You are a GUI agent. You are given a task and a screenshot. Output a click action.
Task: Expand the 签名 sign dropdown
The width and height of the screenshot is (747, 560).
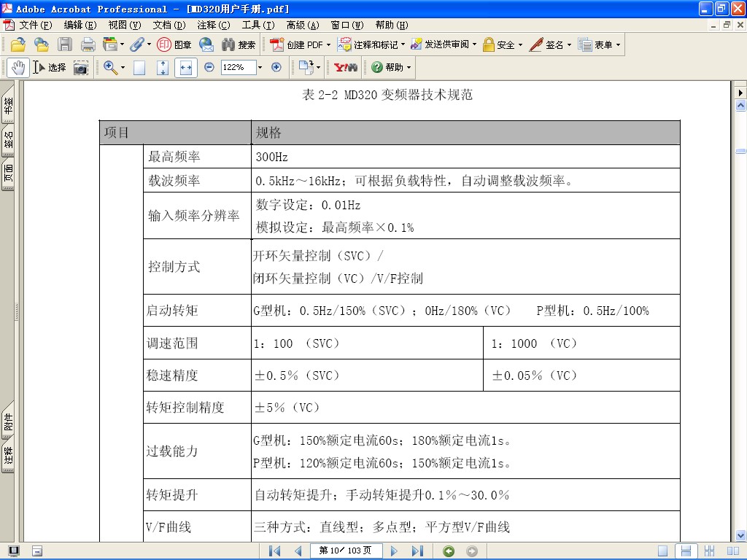tap(569, 44)
